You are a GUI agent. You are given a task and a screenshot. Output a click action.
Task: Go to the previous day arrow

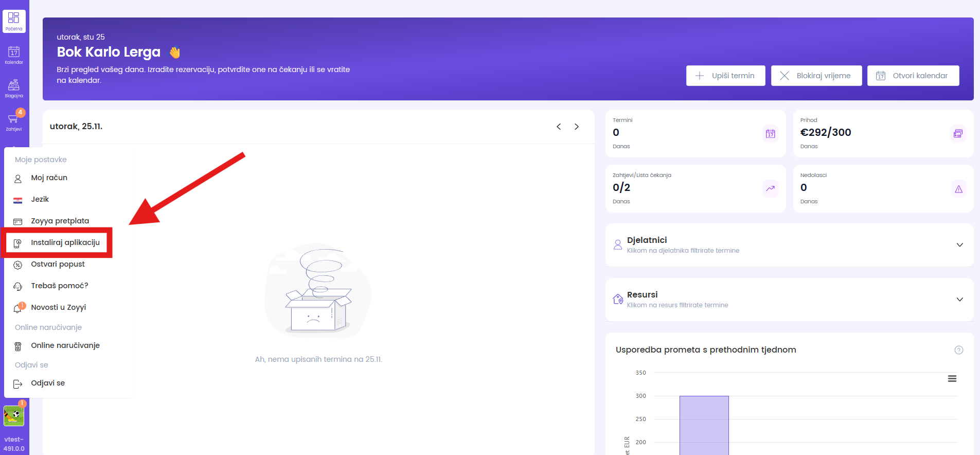point(559,127)
